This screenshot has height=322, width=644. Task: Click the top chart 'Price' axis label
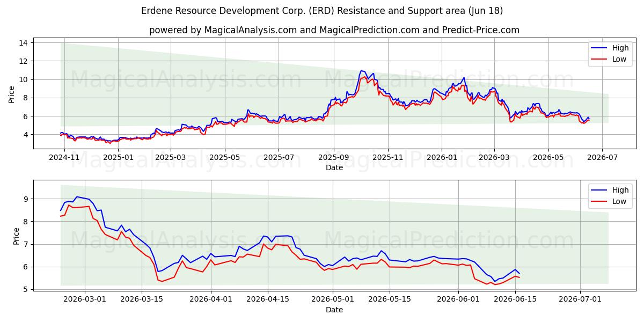tap(12, 93)
